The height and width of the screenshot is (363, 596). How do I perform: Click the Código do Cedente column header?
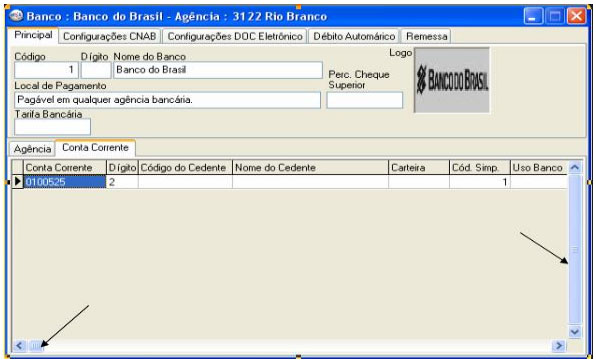185,168
